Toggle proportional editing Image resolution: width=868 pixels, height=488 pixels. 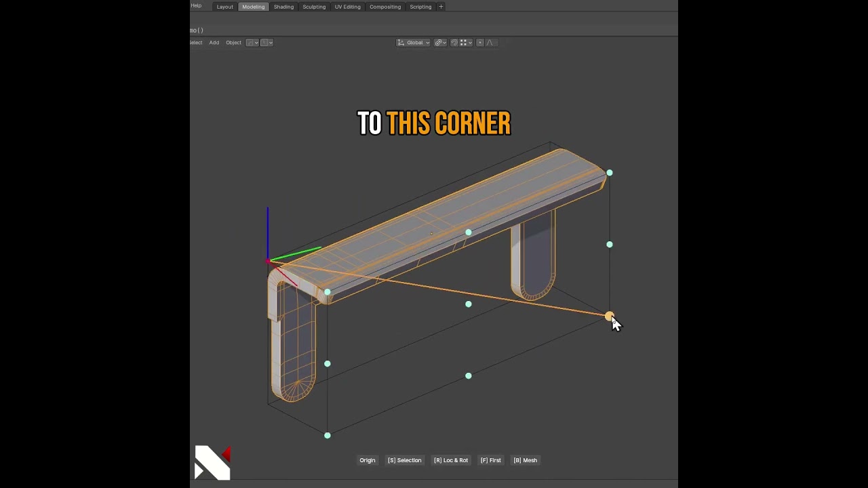tap(480, 43)
